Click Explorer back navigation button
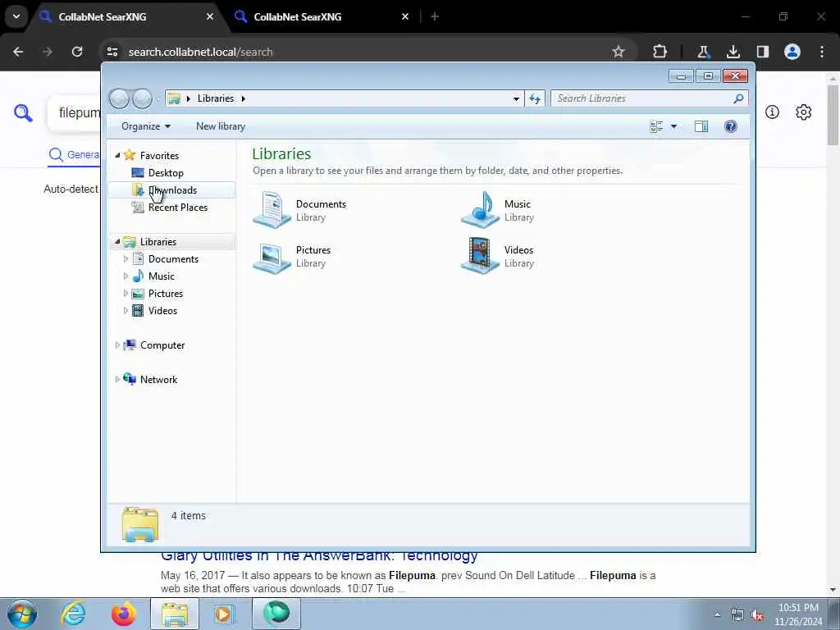840x630 pixels. click(x=120, y=98)
